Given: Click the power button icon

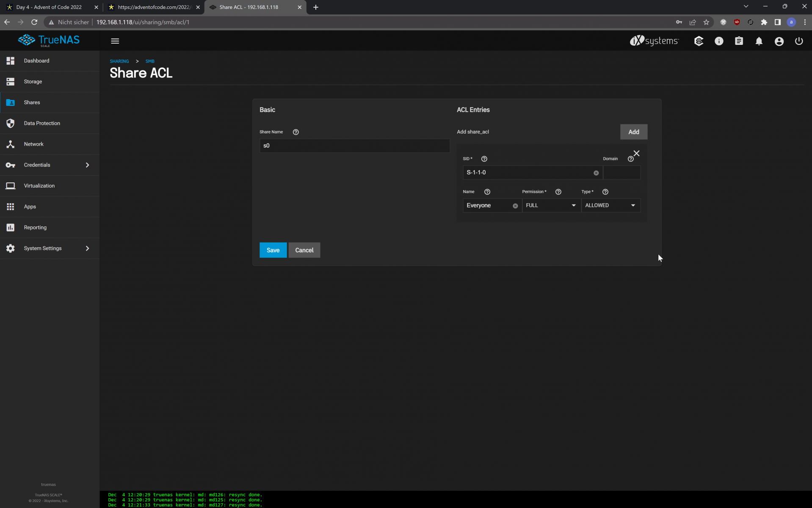Looking at the screenshot, I should point(798,41).
